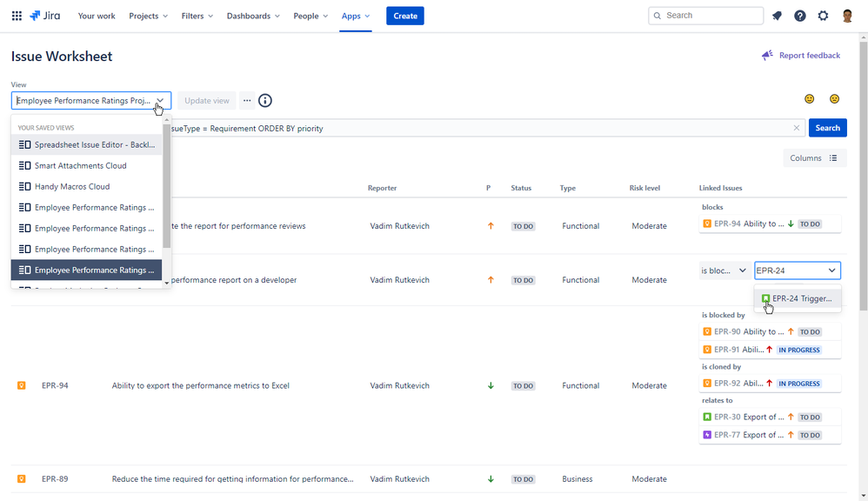Image resolution: width=868 pixels, height=501 pixels.
Task: Click the list icon beside Columns
Action: pyautogui.click(x=833, y=157)
